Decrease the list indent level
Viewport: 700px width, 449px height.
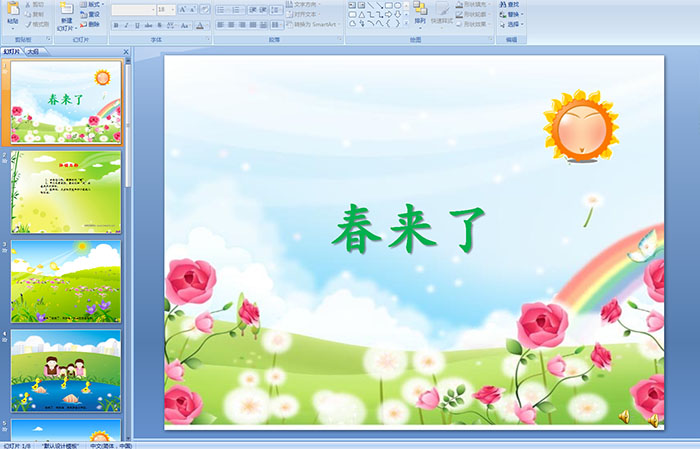[x=253, y=10]
